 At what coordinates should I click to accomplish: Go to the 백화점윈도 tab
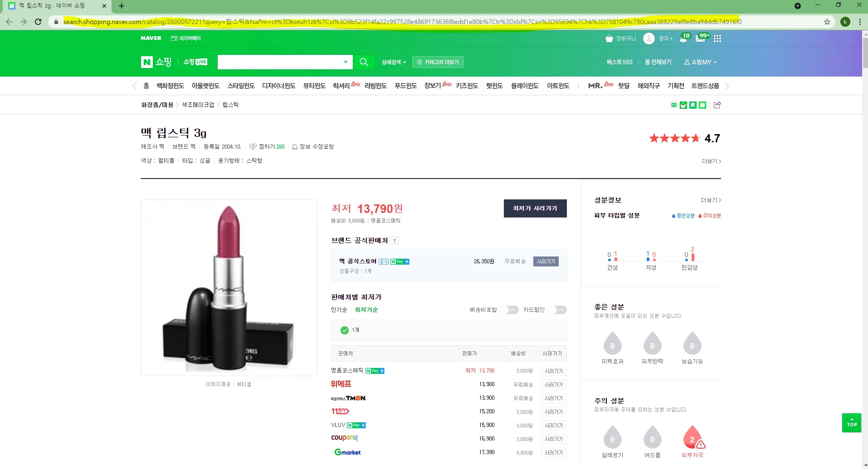point(171,86)
